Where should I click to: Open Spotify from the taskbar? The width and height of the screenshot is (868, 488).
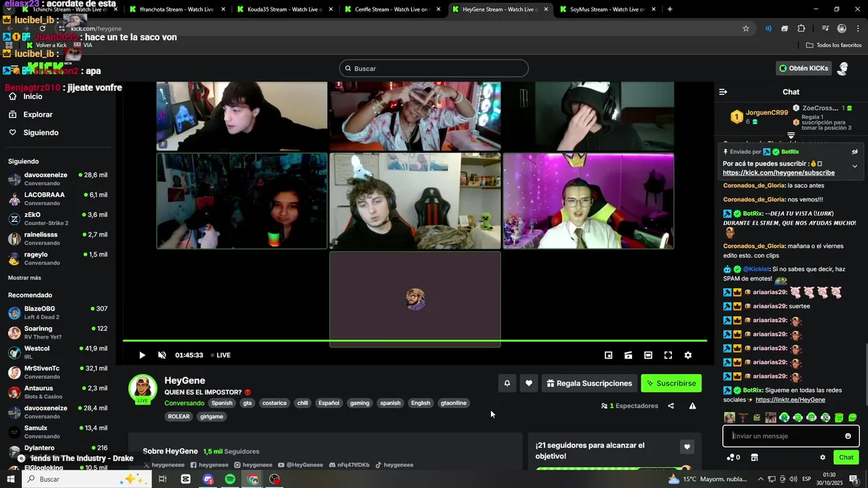point(230,479)
